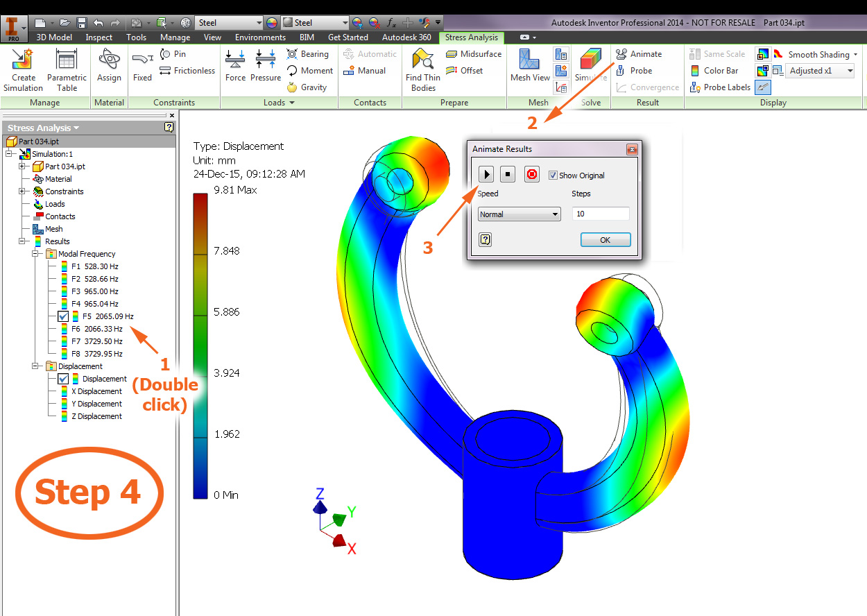Click the fx Parameters icon
The width and height of the screenshot is (867, 616).
(x=391, y=23)
